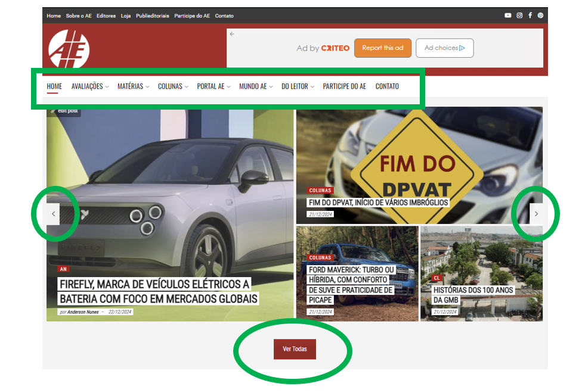The image size is (582, 392).
Task: Open the Firefly electric vehicles article headline
Action: (x=158, y=291)
